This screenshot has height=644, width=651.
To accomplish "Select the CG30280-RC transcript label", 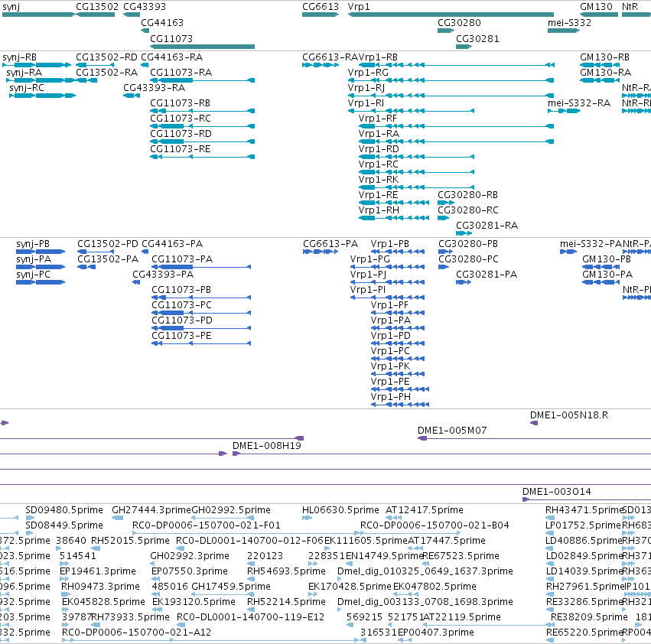I will click(x=468, y=210).
